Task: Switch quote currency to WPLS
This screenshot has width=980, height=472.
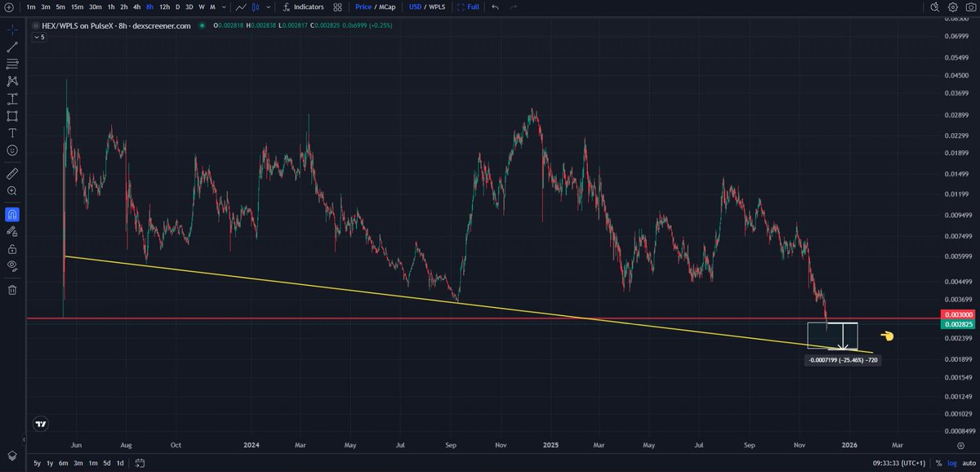Action: pos(438,7)
